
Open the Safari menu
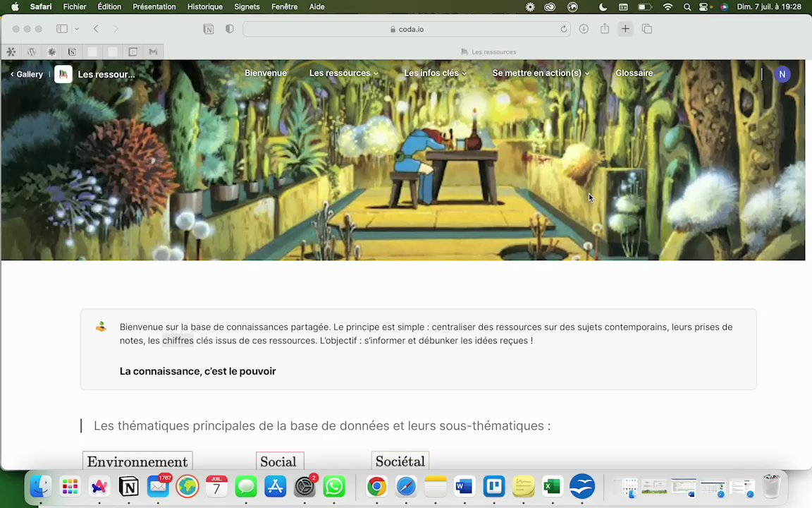(x=41, y=7)
